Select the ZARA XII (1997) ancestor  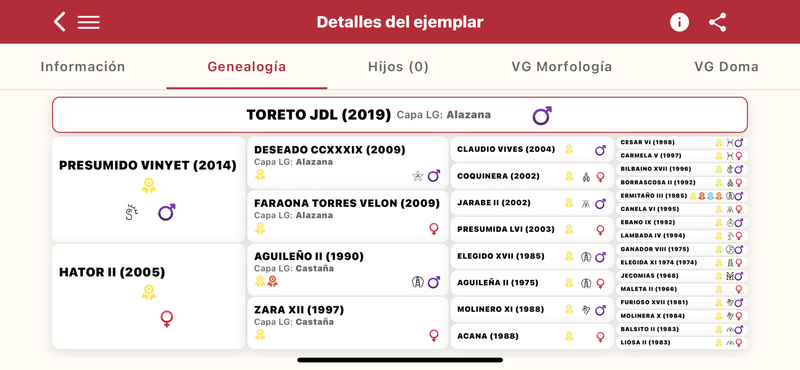point(347,323)
